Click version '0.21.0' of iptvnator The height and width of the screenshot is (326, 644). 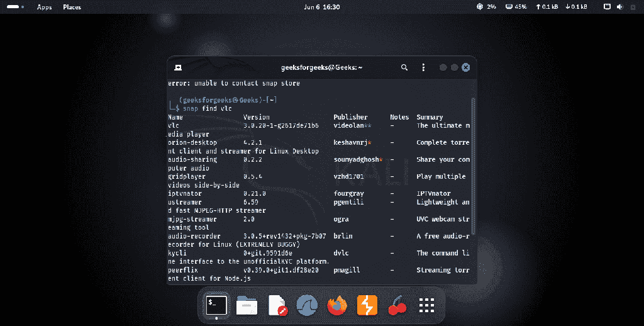tap(255, 193)
